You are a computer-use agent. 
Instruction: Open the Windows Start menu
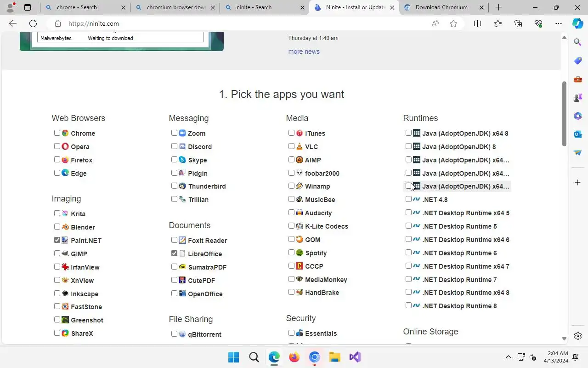[x=233, y=357]
